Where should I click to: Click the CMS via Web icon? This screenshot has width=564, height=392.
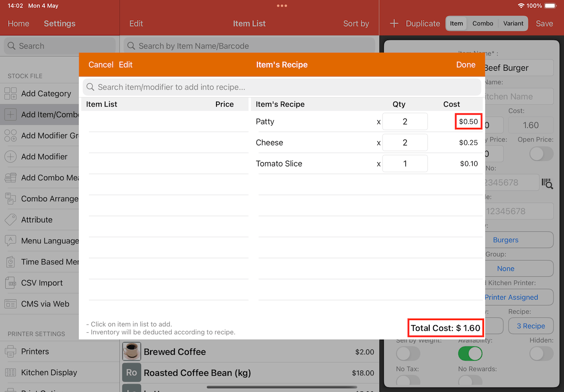(x=11, y=304)
